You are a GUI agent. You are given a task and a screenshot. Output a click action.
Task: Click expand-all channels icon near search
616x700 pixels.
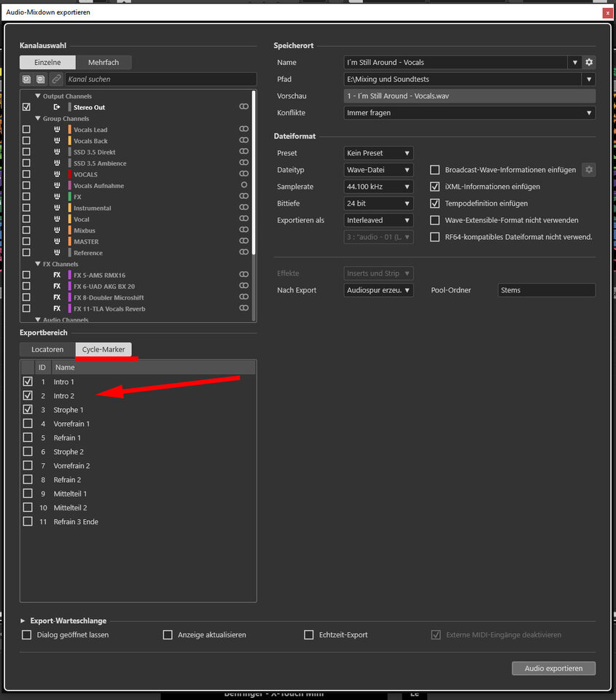point(26,79)
